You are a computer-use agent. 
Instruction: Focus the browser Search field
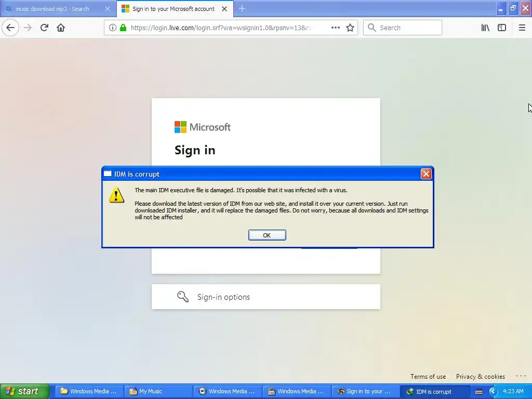click(x=403, y=28)
